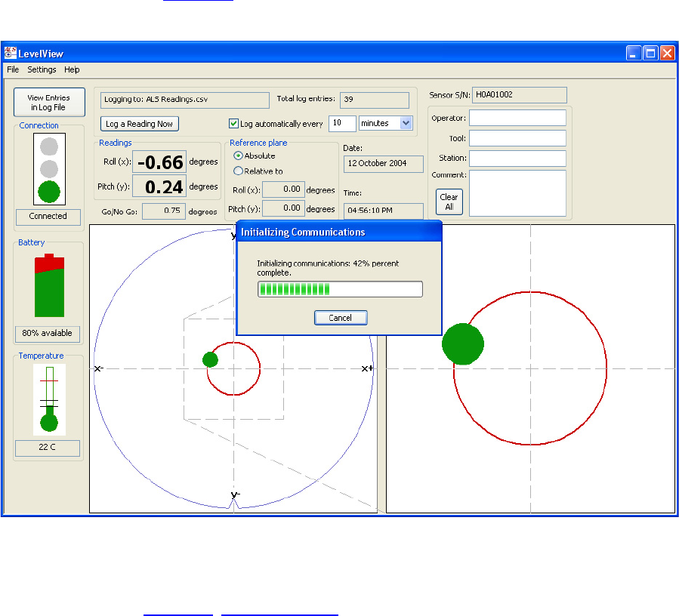Click the battery level indicator icon
Viewport: 679px width, 616px height.
click(x=49, y=285)
